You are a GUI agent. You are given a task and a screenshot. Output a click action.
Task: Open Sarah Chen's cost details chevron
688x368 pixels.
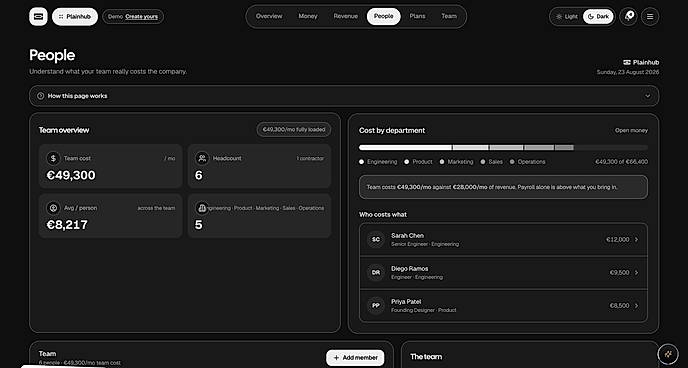tap(637, 239)
